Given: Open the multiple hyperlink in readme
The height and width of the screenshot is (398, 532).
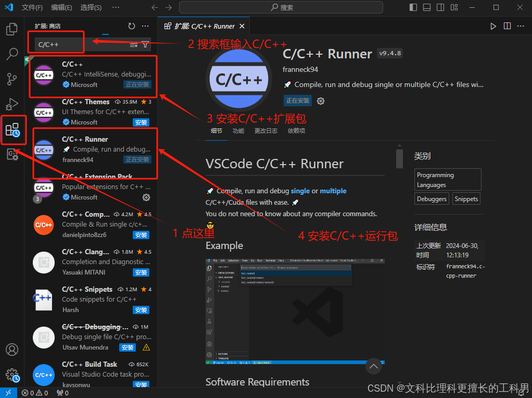Looking at the screenshot, I should pyautogui.click(x=333, y=191).
